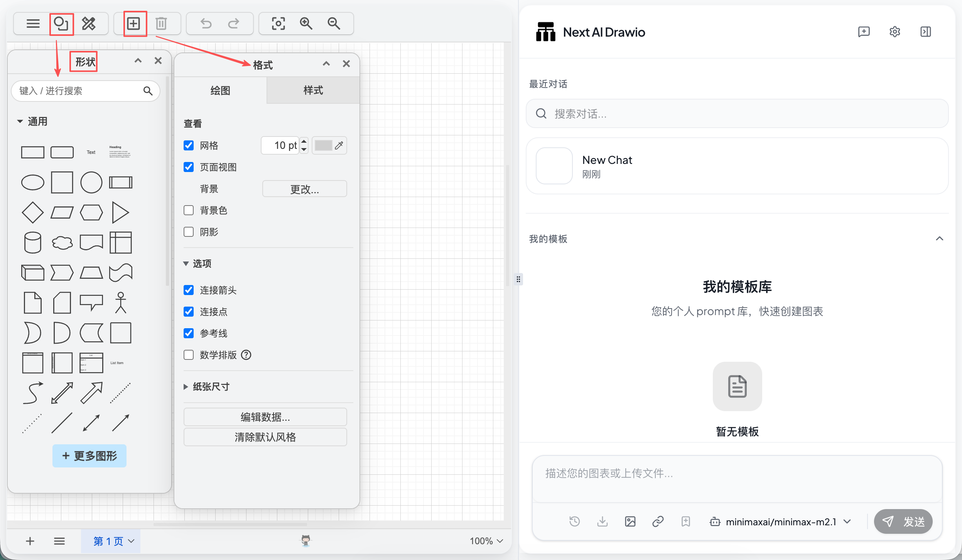
Task: Click the insert plus-square toolbar icon
Action: (x=133, y=24)
